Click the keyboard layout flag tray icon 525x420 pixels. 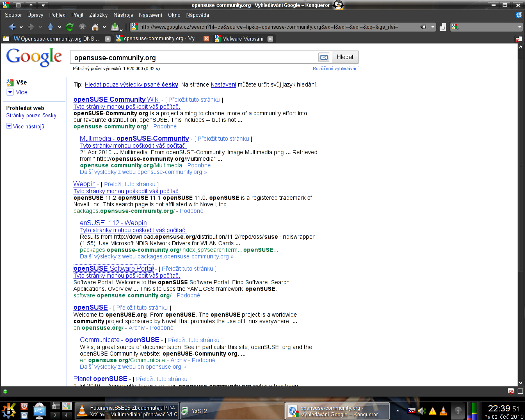click(411, 411)
